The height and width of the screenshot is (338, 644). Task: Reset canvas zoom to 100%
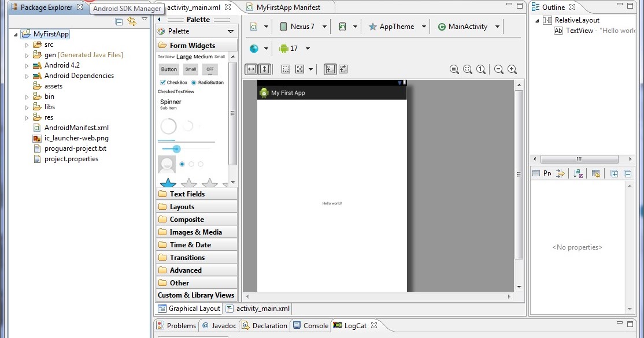coord(481,69)
